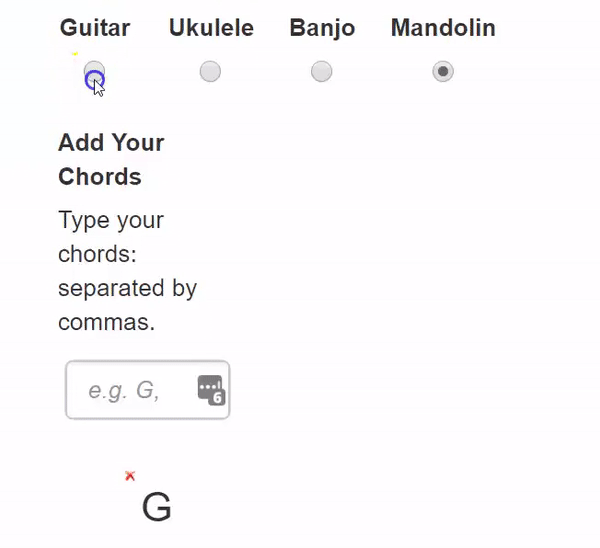Click the 'Type your' instruction line
This screenshot has width=600, height=548.
(111, 221)
